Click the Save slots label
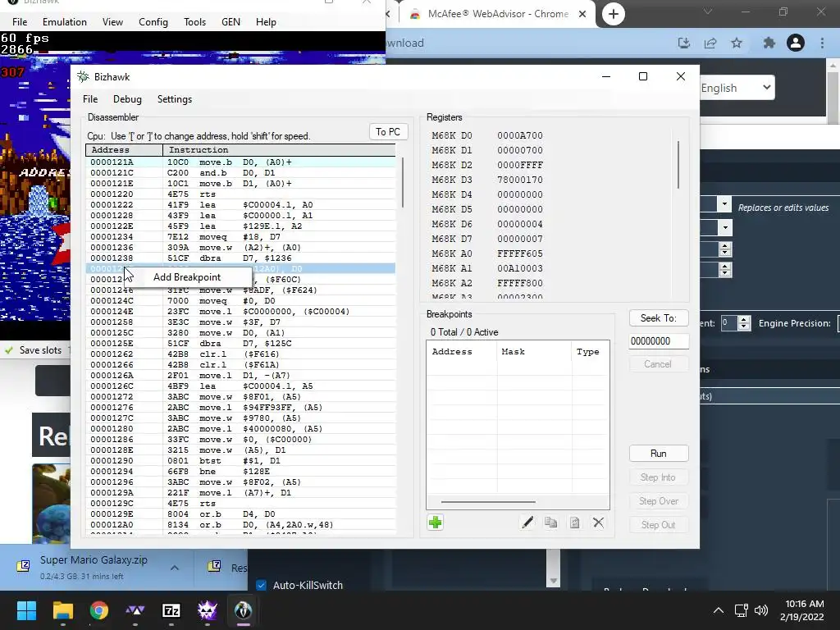840x630 pixels. (41, 349)
